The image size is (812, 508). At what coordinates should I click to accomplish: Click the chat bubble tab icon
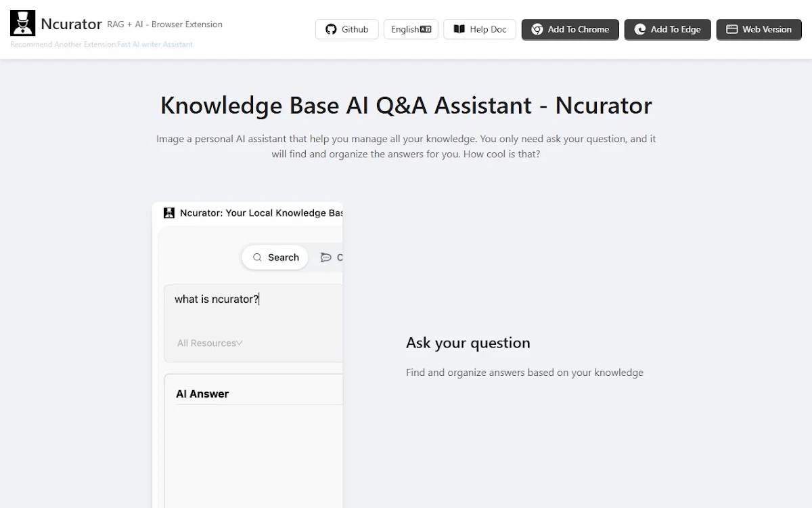326,257
